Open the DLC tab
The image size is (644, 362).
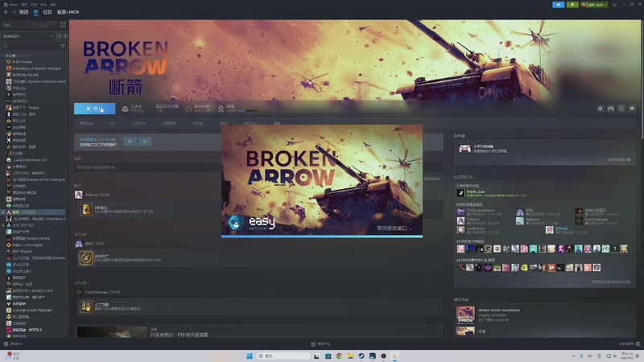pos(113,124)
